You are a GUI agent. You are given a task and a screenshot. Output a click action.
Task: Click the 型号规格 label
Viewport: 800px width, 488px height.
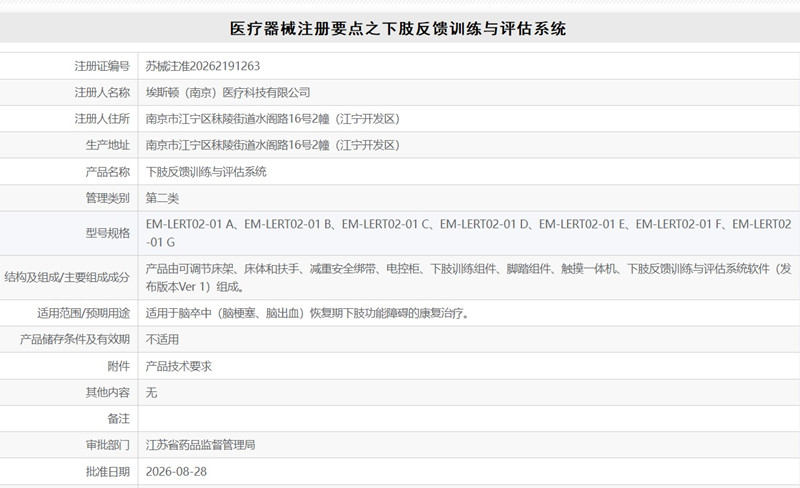click(x=108, y=233)
